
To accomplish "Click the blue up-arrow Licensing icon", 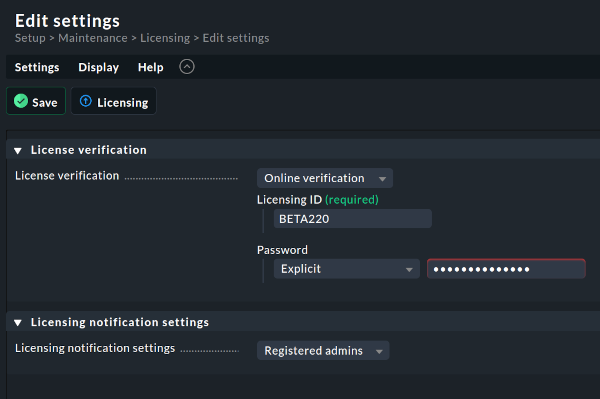I will (86, 101).
